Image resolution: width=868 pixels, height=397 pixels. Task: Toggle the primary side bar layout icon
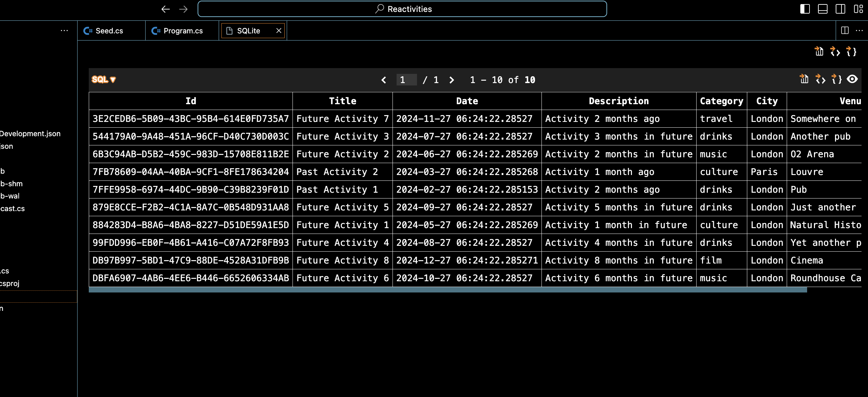coord(805,9)
